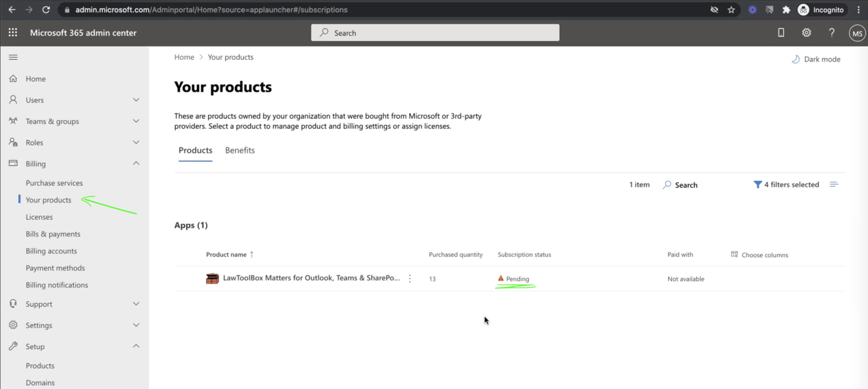Screen dimensions: 868x389
Task: Open the LawToolBox row more actions menu
Action: [x=410, y=278]
